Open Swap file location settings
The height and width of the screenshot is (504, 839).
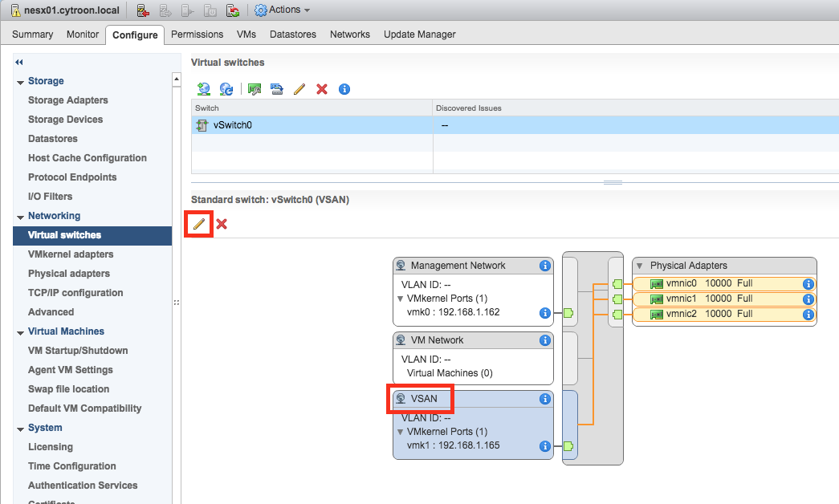coord(68,389)
